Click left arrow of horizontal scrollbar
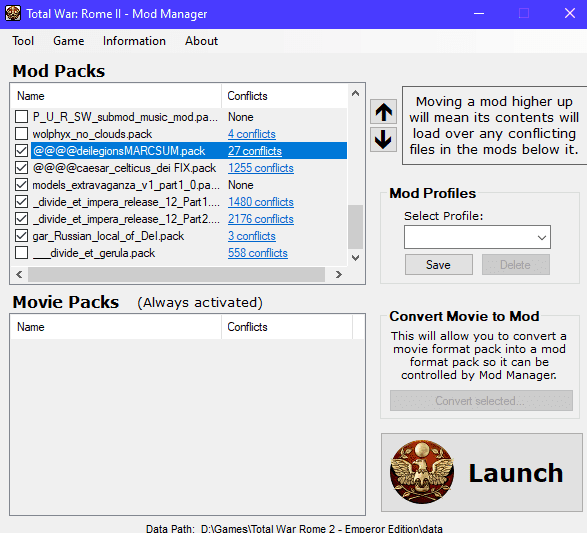The width and height of the screenshot is (587, 533). (x=19, y=274)
